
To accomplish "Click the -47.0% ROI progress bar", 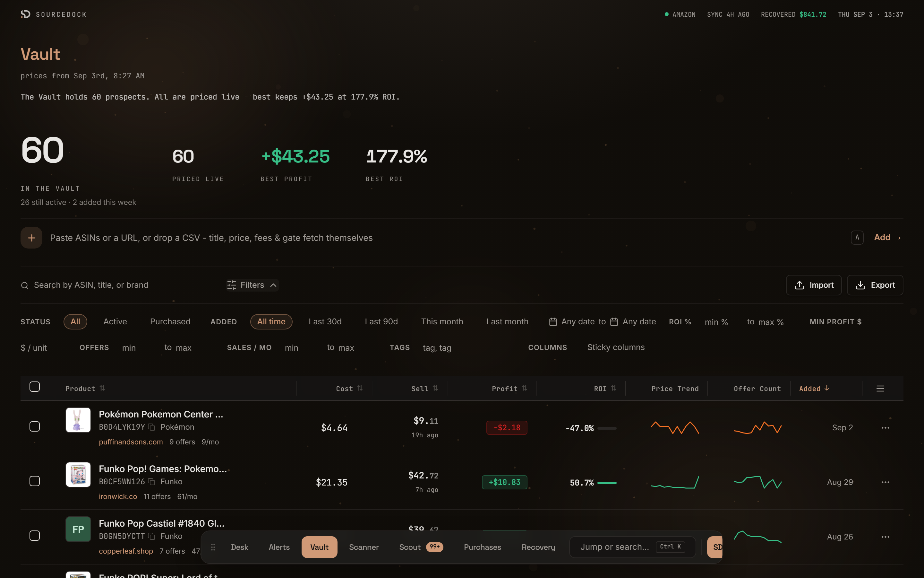I will point(607,428).
